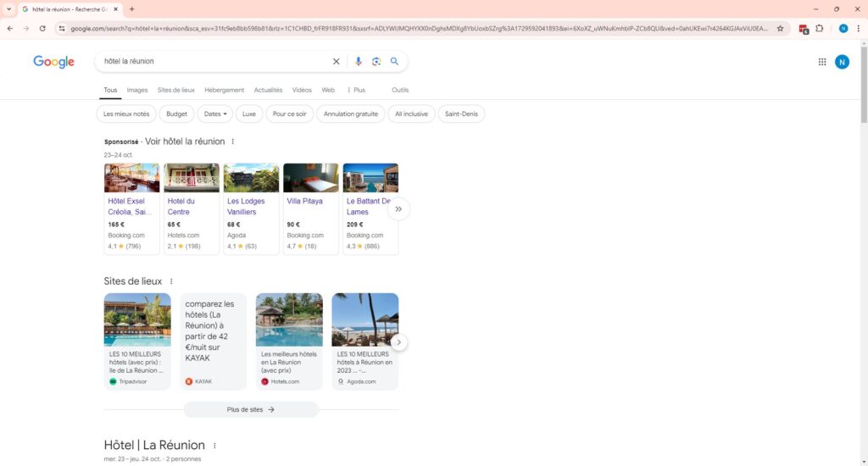Viewport: 868px width, 466px height.
Task: Start voice search with the microphone icon
Action: pos(359,62)
